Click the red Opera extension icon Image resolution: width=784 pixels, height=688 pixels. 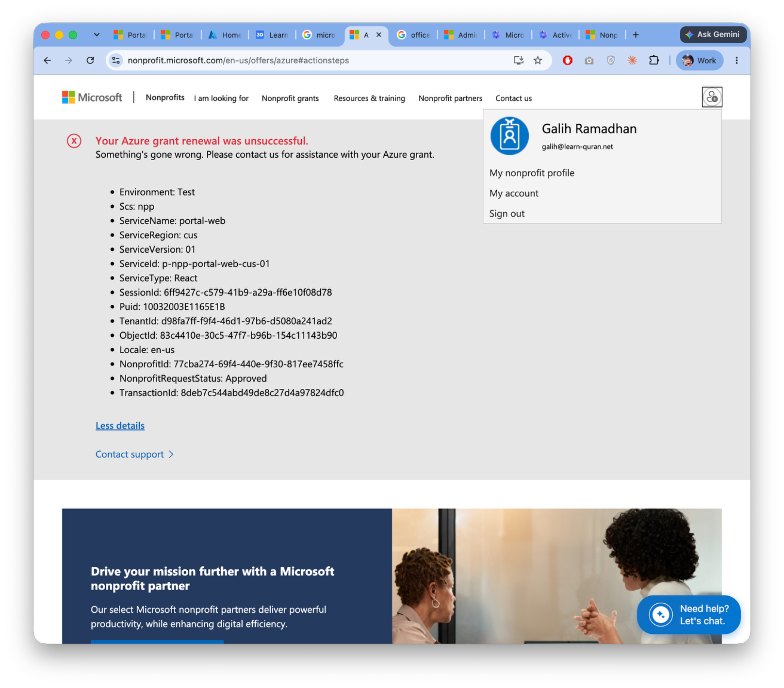[567, 60]
